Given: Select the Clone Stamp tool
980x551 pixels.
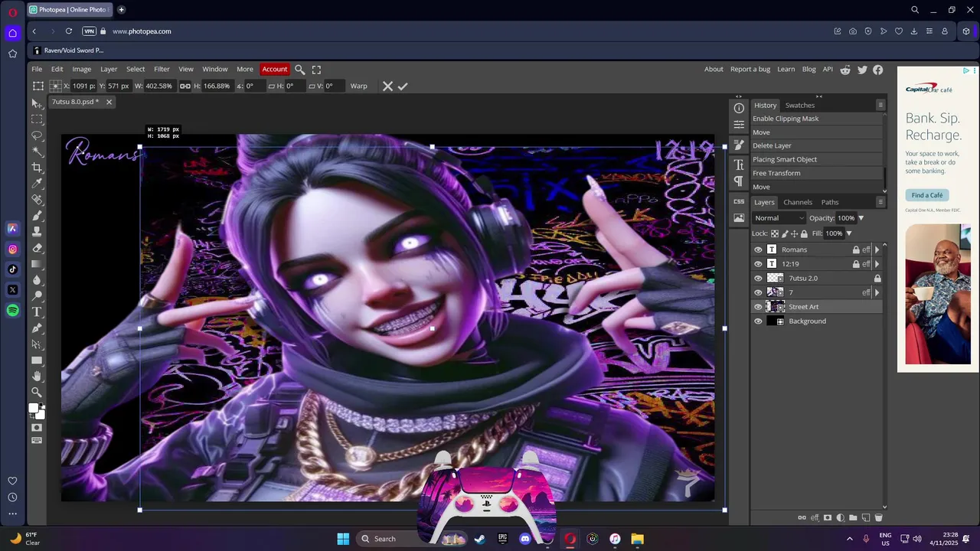Looking at the screenshot, I should 37,232.
